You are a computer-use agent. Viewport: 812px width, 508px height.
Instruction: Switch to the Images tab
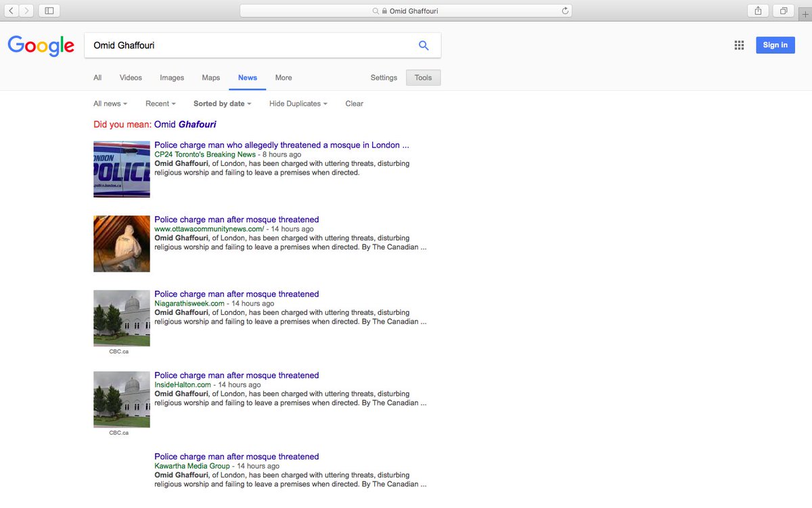pos(172,78)
